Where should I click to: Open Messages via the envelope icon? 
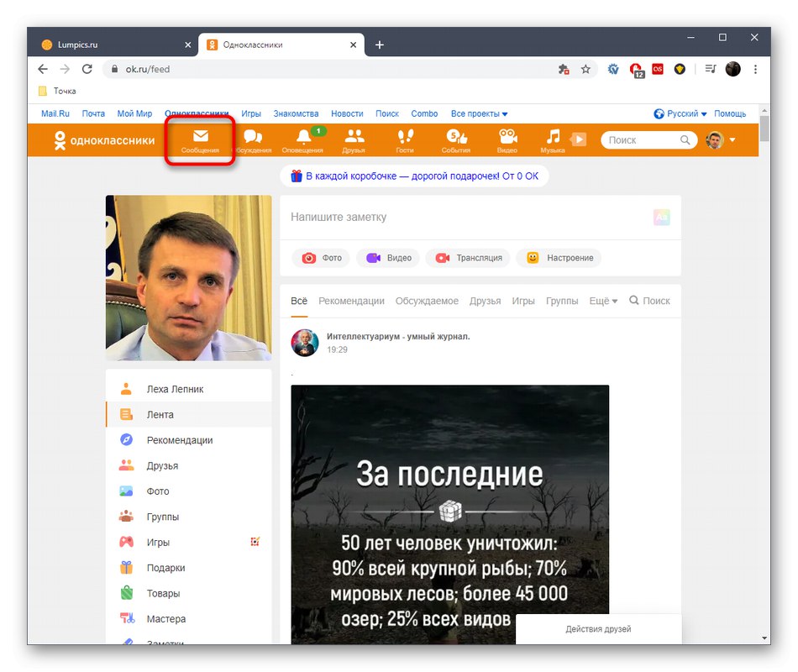click(199, 139)
